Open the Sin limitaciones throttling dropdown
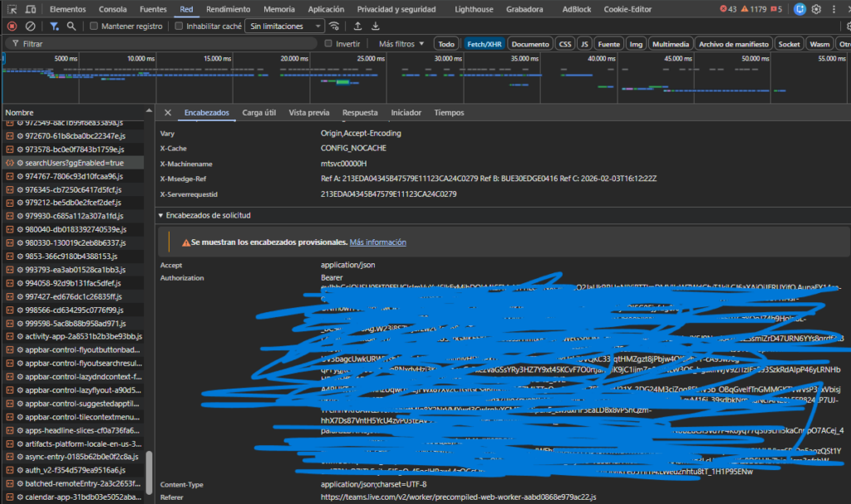Screen dimensions: 851x504 pos(284,26)
